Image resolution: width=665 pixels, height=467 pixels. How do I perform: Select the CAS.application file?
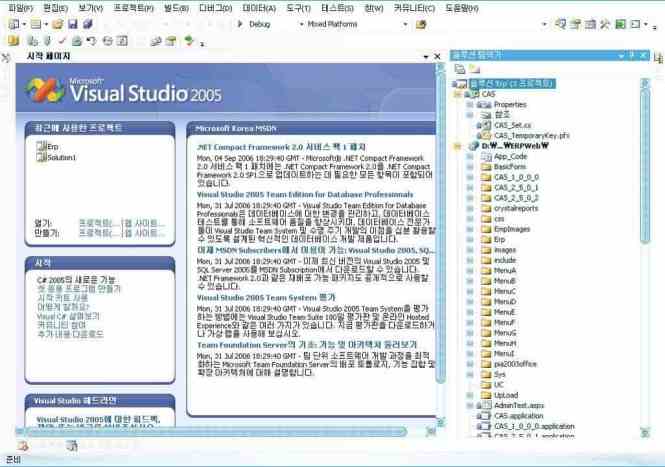tap(519, 416)
